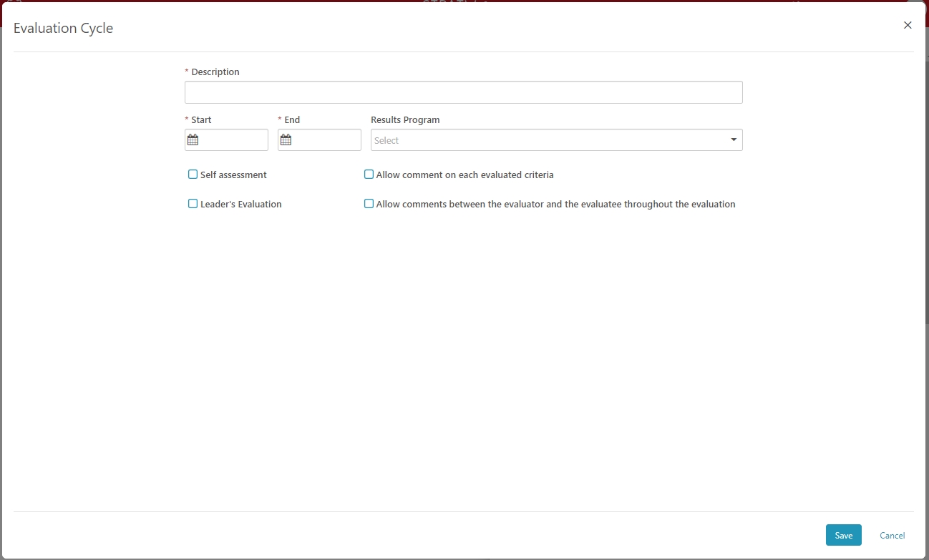Expand the Results Program dropdown arrow
Viewport: 929px width, 560px height.
(x=734, y=140)
